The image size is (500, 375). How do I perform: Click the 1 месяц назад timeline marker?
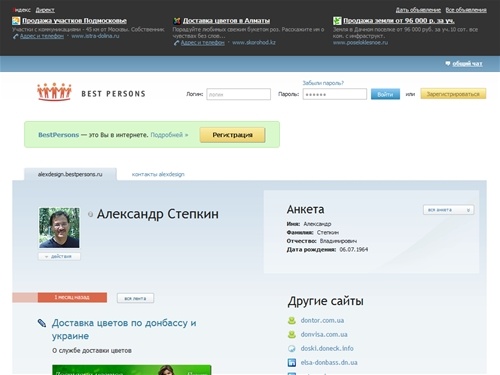[x=72, y=297]
